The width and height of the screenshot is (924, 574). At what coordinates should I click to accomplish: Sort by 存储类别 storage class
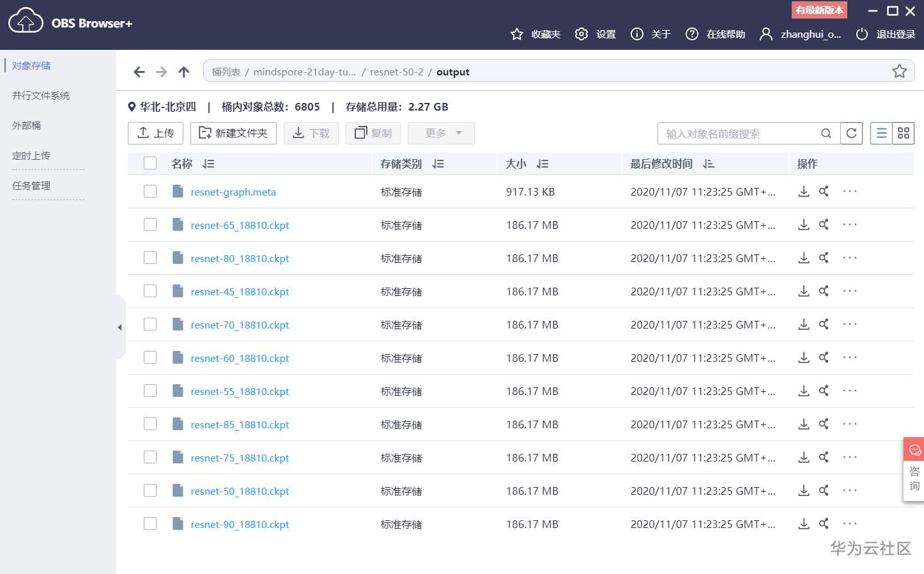pos(438,164)
